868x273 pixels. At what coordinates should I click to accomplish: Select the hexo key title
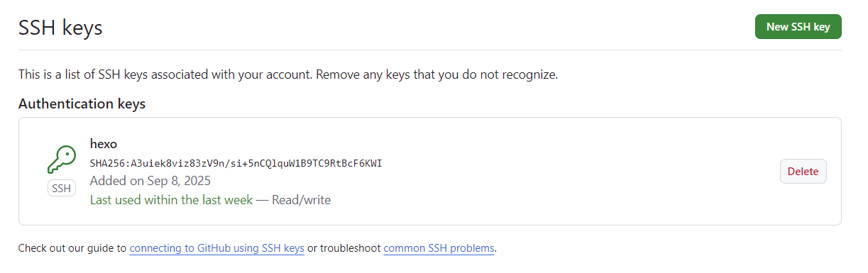point(104,144)
